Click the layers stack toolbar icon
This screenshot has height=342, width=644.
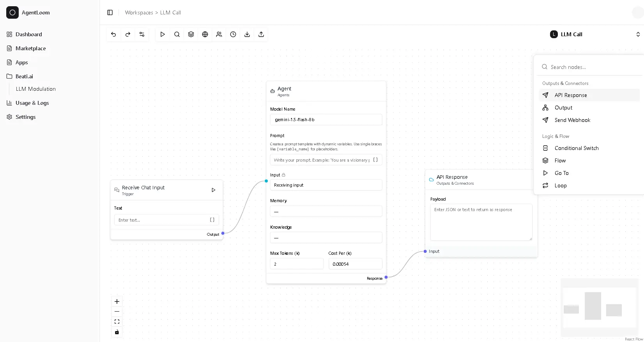(x=191, y=34)
